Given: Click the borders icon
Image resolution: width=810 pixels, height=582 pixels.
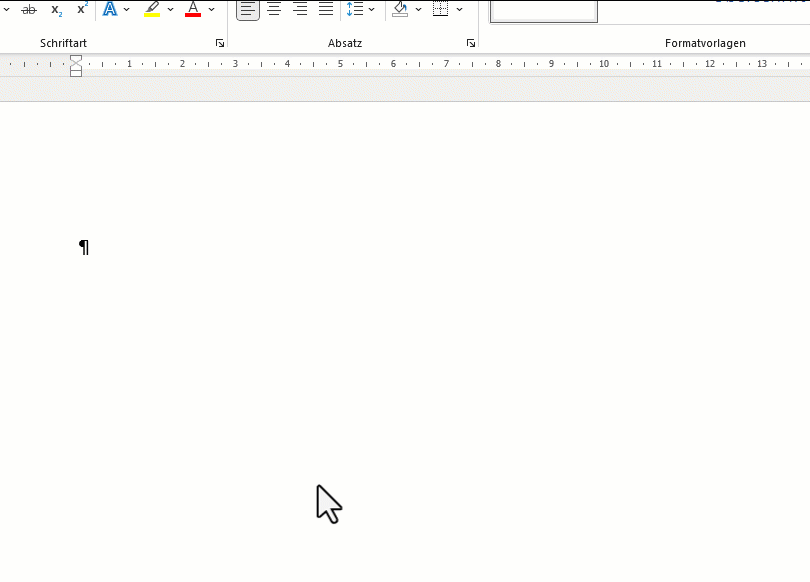Looking at the screenshot, I should pyautogui.click(x=440, y=9).
